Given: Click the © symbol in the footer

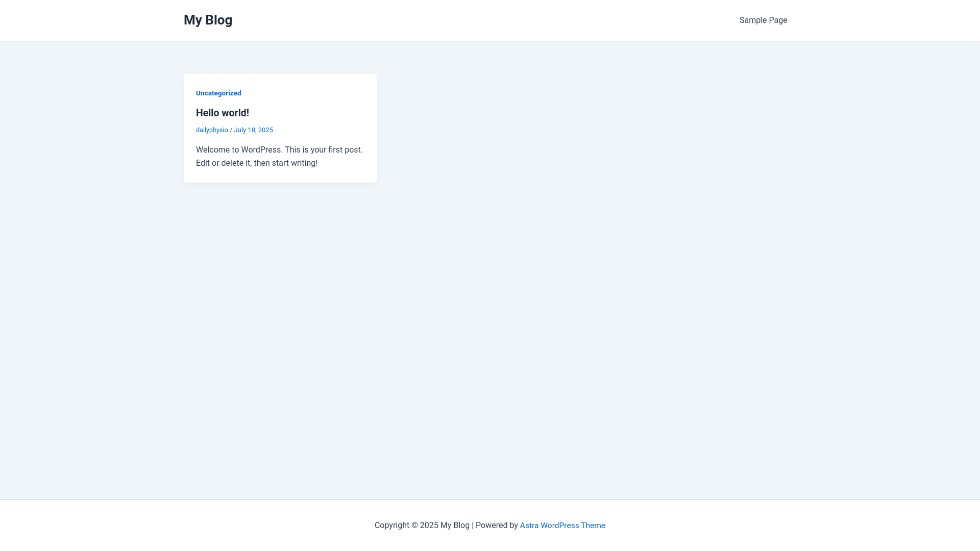Looking at the screenshot, I should [414, 525].
